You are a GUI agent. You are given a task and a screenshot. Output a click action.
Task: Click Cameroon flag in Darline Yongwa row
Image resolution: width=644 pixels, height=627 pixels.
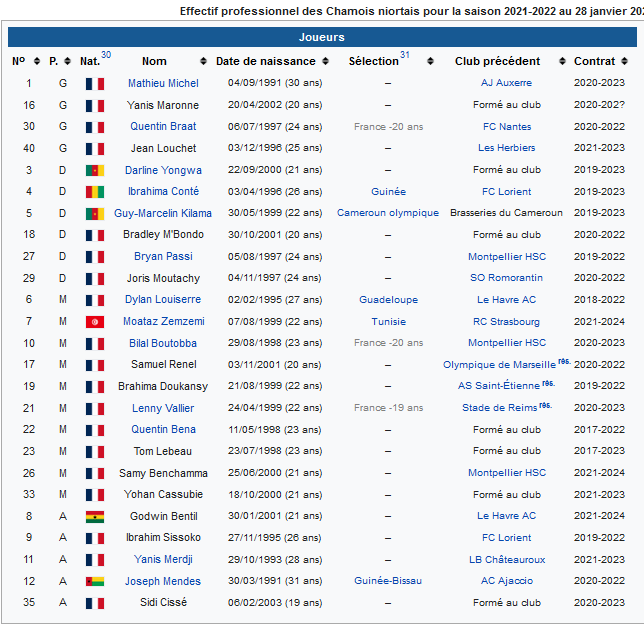[95, 170]
